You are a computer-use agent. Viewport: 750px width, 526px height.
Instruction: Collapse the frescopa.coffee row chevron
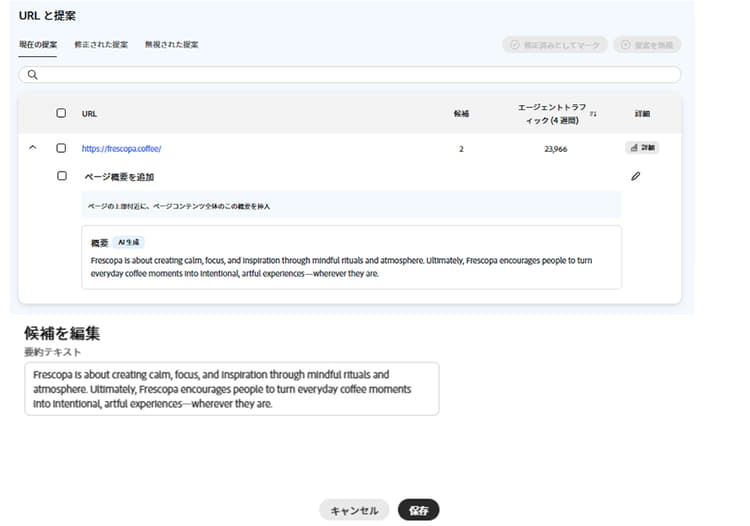click(x=33, y=148)
